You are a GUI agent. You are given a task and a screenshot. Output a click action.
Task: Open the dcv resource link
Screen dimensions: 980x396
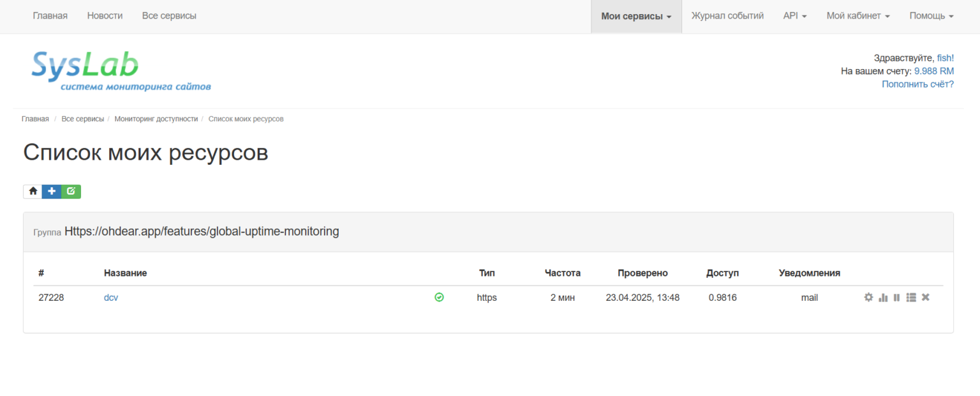point(111,298)
